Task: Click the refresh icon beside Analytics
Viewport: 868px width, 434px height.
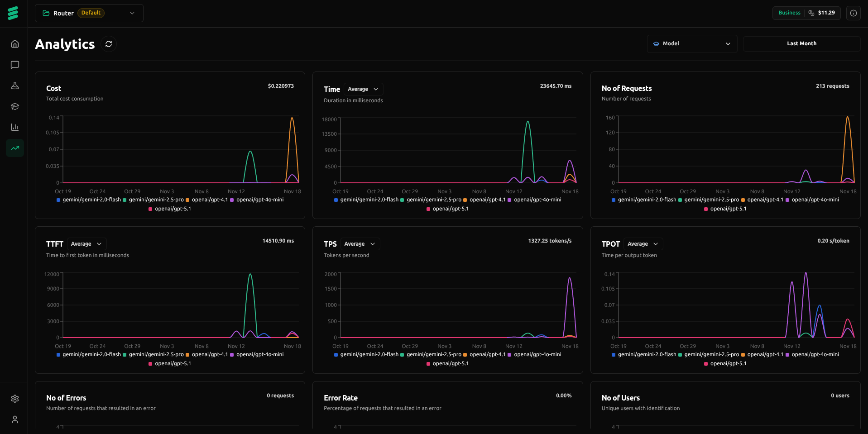Action: [x=109, y=44]
